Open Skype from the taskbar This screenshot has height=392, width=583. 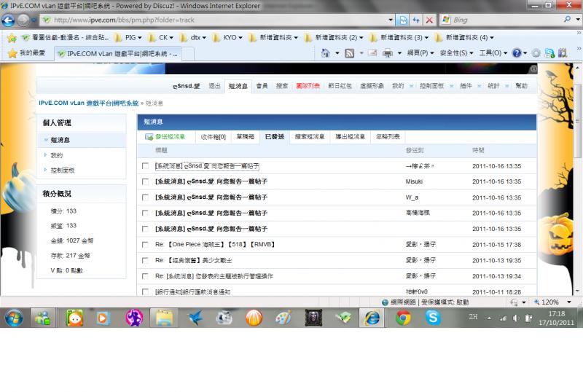(x=433, y=318)
